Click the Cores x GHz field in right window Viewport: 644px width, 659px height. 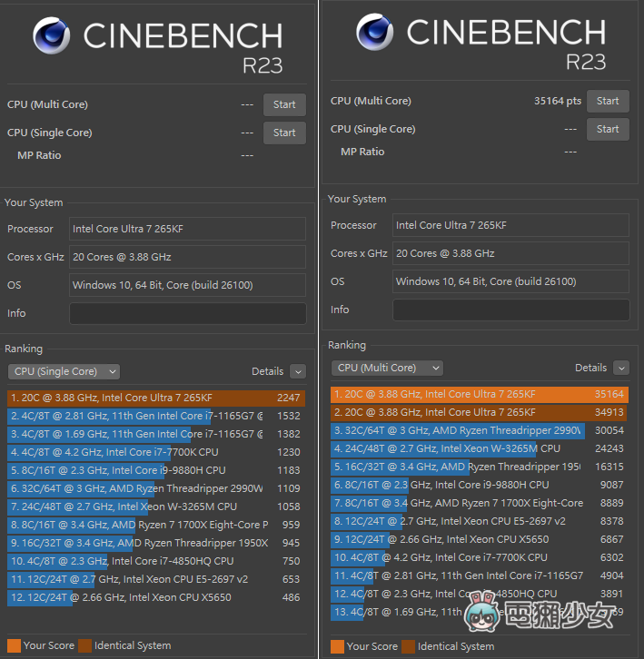511,253
